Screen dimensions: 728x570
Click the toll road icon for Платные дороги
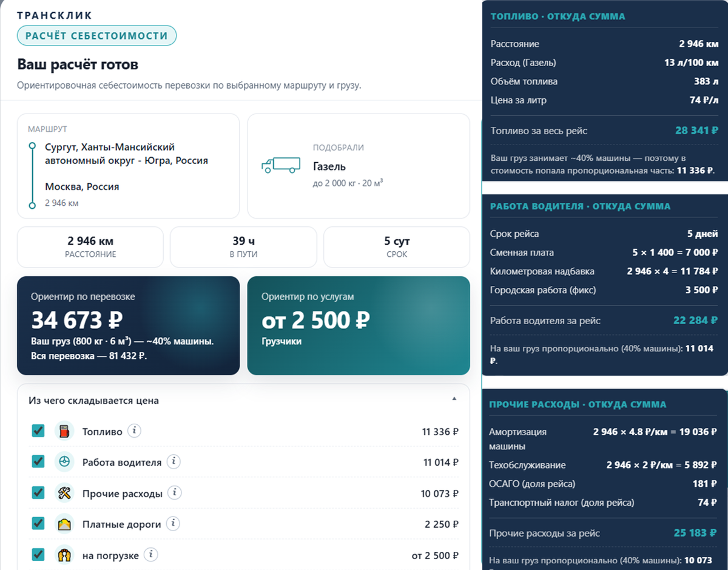[64, 524]
